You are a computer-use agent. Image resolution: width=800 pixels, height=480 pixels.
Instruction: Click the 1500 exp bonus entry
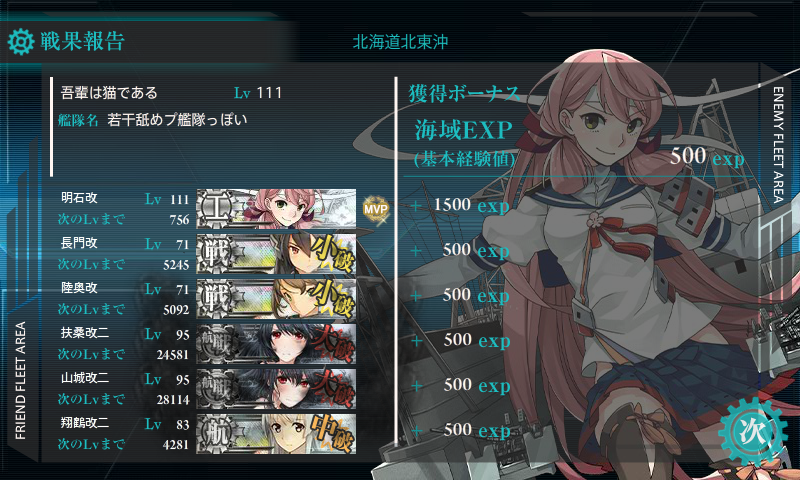click(x=472, y=205)
